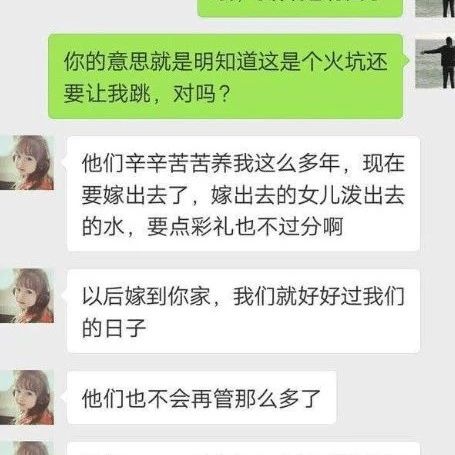Tap the cropped woman avatar at bottom edge

click(x=27, y=448)
